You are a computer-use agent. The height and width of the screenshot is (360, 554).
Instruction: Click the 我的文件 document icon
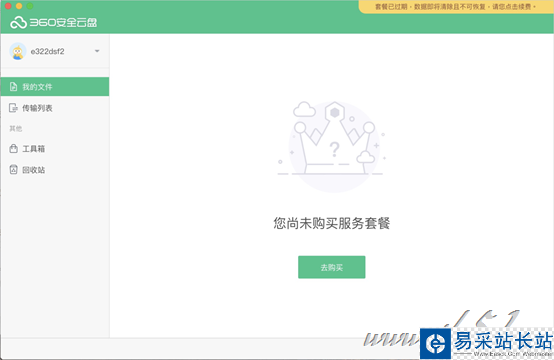coord(13,87)
